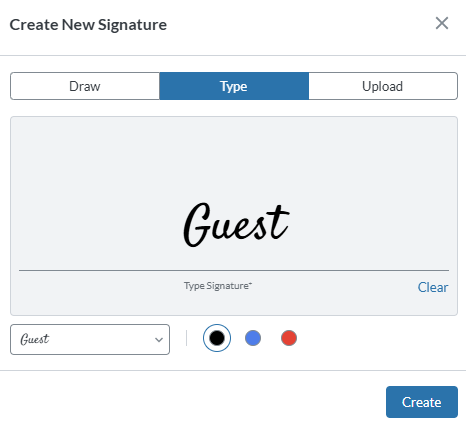
Task: Click the asterisk after Type Signature
Action: [x=251, y=283]
